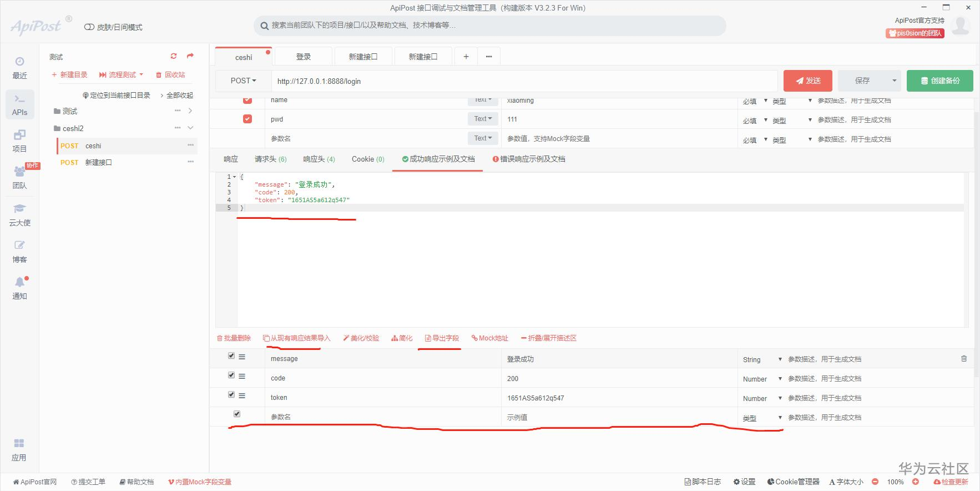Switch to 请求头 (6) tab
Image resolution: width=980 pixels, height=491 pixels.
click(x=271, y=159)
